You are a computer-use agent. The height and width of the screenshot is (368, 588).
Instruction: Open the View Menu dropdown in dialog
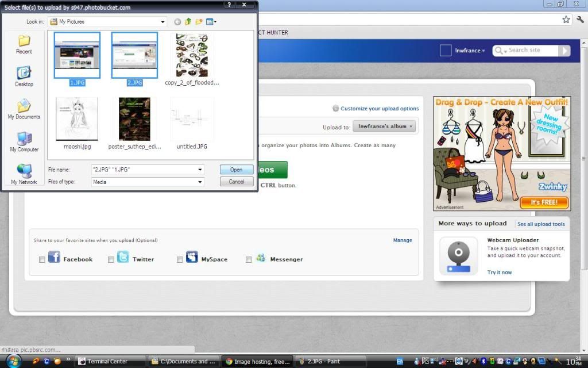[x=211, y=22]
